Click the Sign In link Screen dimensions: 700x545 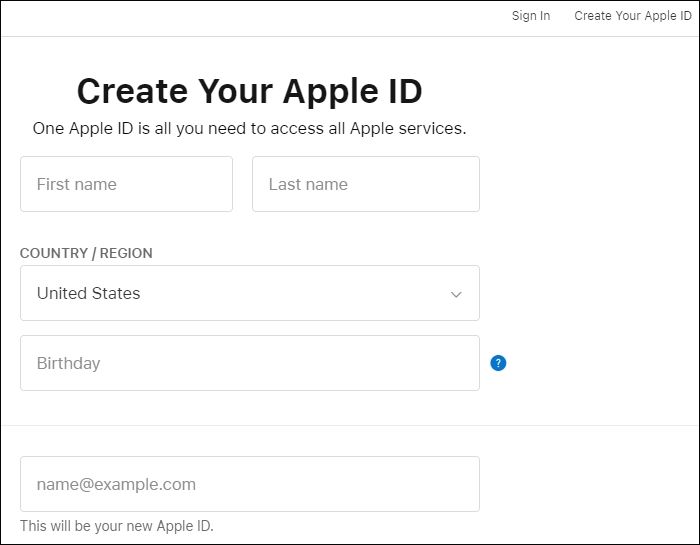click(x=531, y=16)
